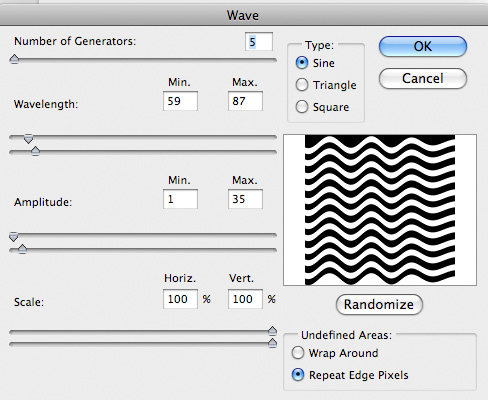
Task: Click the Type group label
Action: tap(320, 45)
